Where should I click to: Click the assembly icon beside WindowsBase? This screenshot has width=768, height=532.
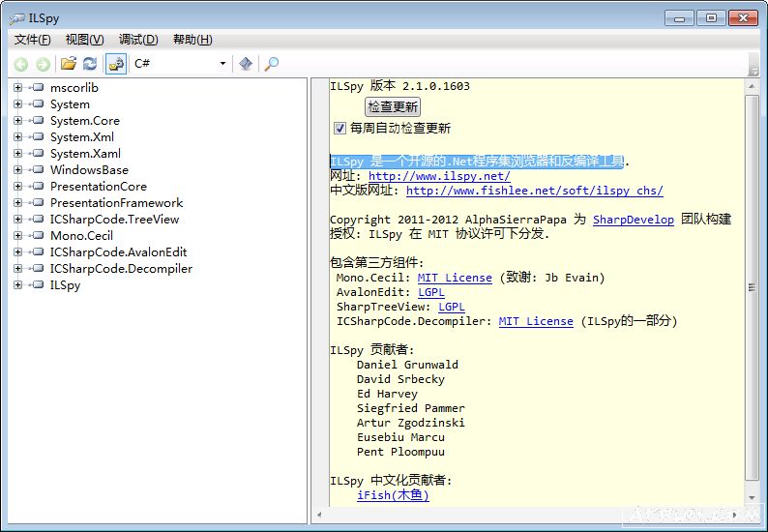(37, 169)
